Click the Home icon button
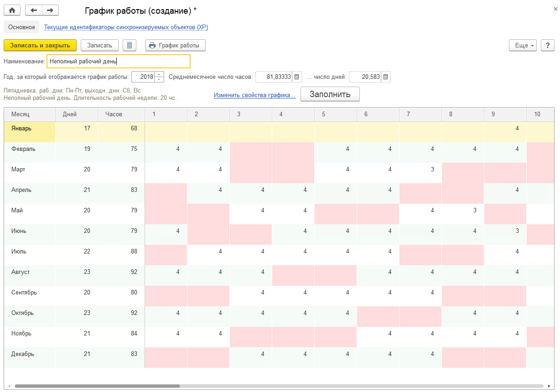560x392 pixels. tap(12, 10)
